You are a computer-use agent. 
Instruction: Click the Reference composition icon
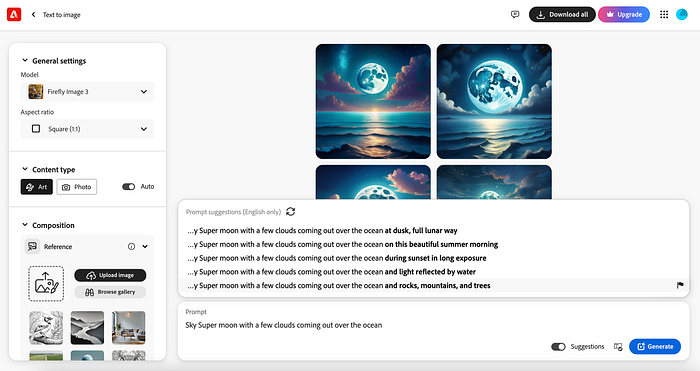click(32, 246)
